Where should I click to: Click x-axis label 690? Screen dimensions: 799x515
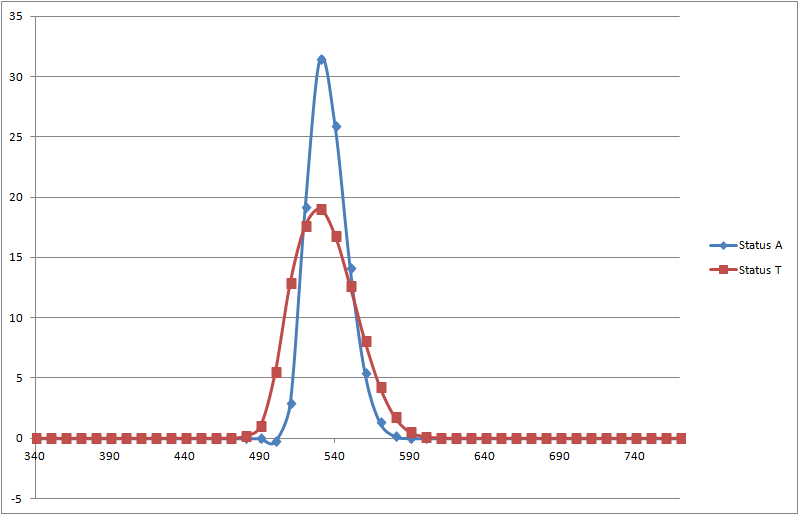(559, 456)
